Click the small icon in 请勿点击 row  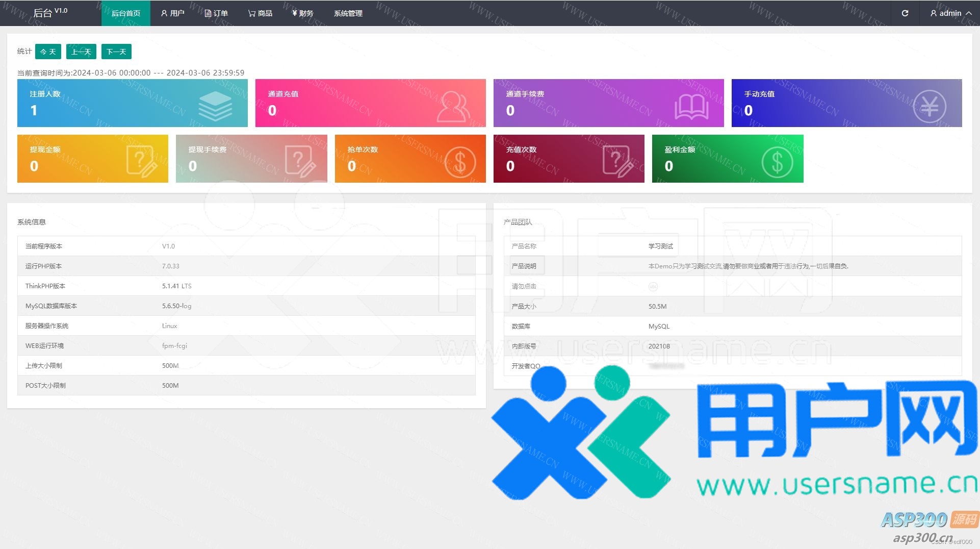pyautogui.click(x=653, y=287)
